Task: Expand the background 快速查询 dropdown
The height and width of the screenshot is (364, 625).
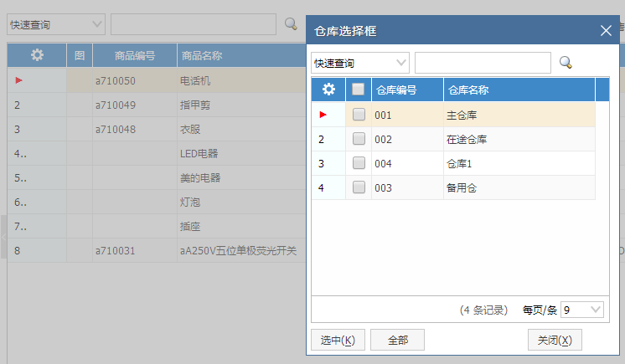Action: (x=56, y=24)
